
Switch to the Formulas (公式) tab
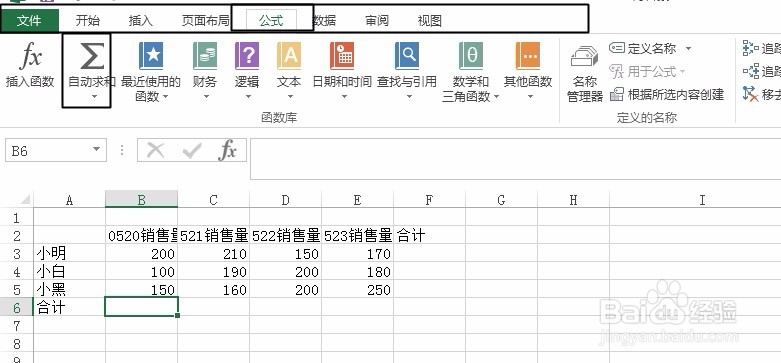[x=271, y=20]
